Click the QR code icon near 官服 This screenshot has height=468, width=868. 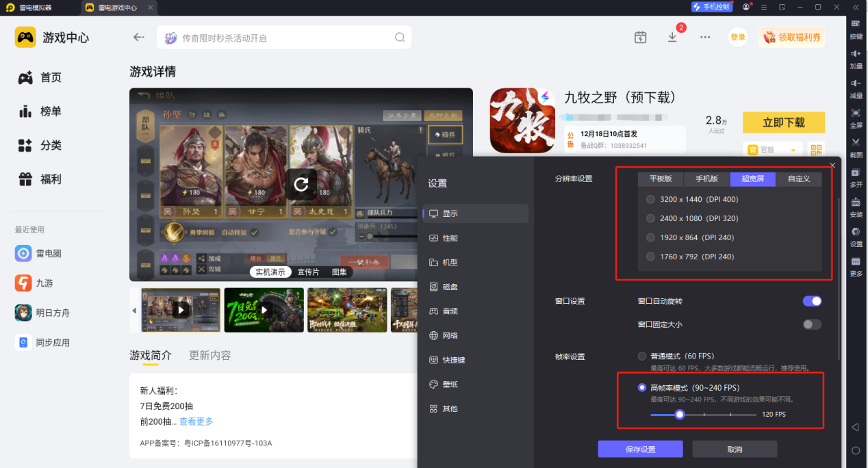point(816,150)
